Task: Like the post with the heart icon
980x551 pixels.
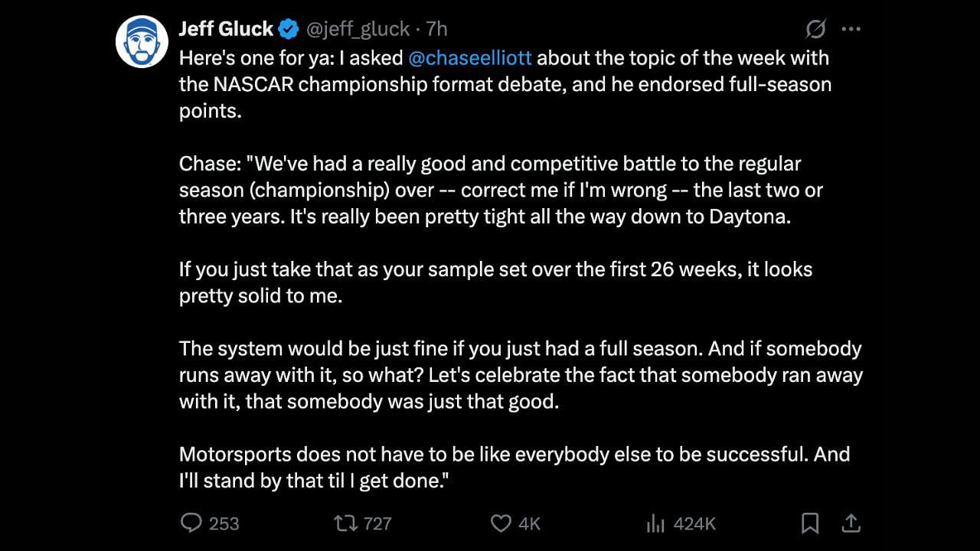Action: [500, 523]
